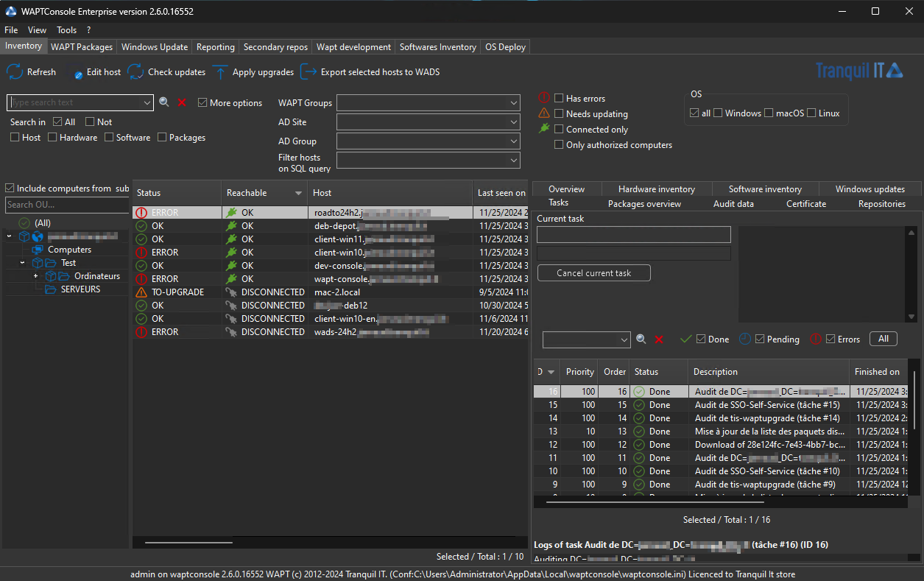This screenshot has height=581, width=924.
Task: Select task Audit de SSO-Self-Service (tâche #15)
Action: 720,405
